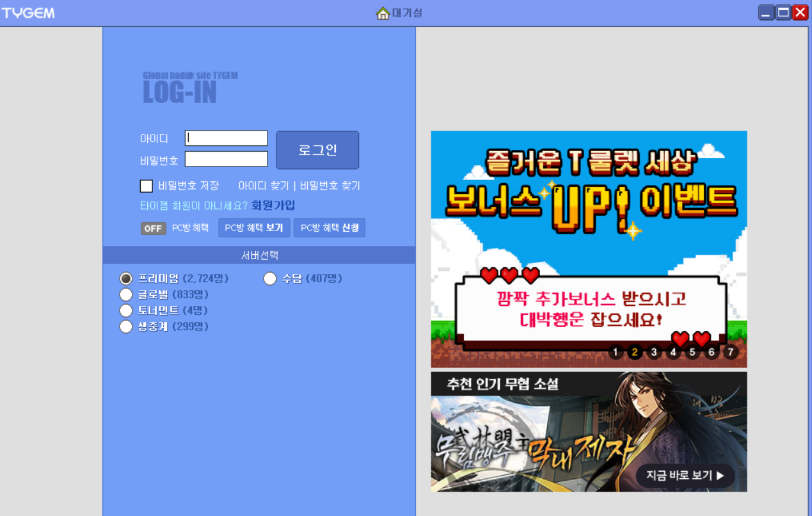Go to banner slide 6

click(712, 352)
